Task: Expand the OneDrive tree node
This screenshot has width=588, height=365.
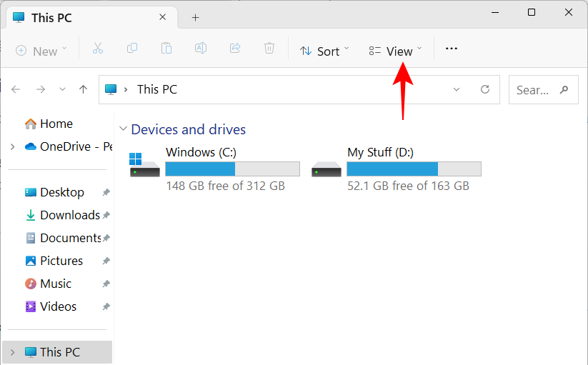Action: pos(13,146)
